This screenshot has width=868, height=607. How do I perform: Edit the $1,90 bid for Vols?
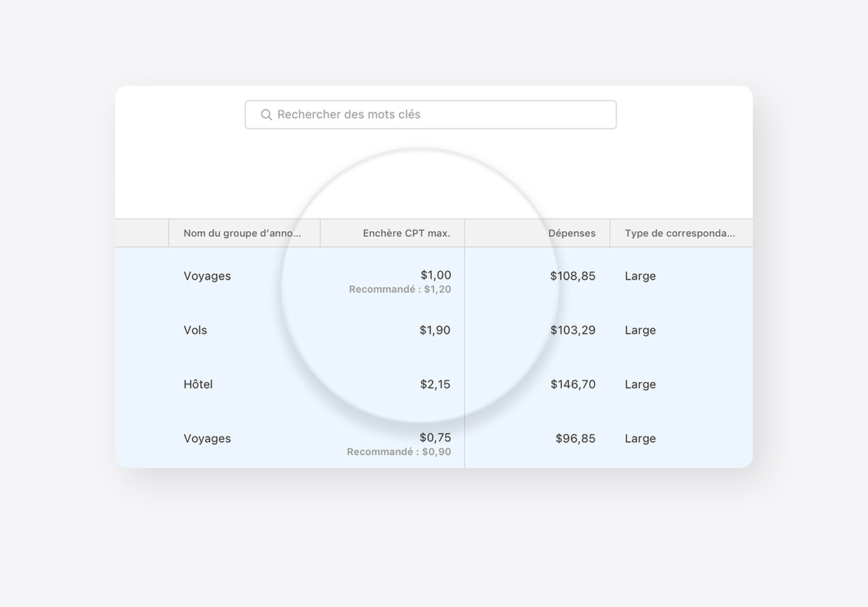435,330
